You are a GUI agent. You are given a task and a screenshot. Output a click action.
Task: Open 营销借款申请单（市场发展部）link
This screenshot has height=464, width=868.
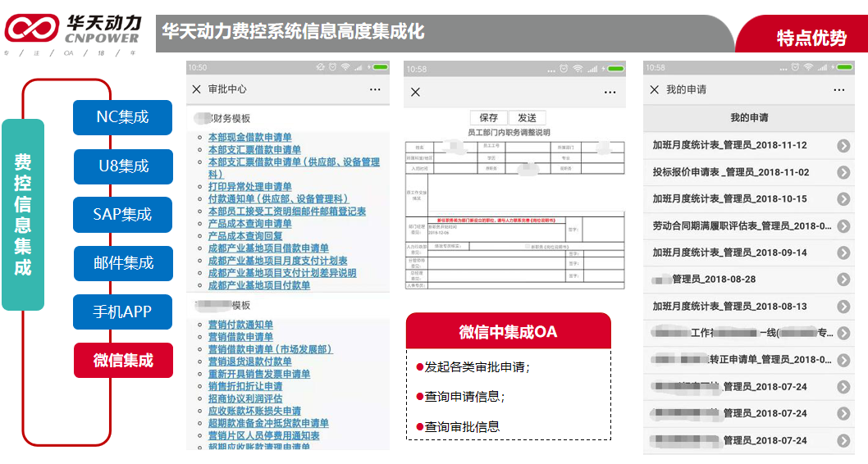tap(271, 349)
